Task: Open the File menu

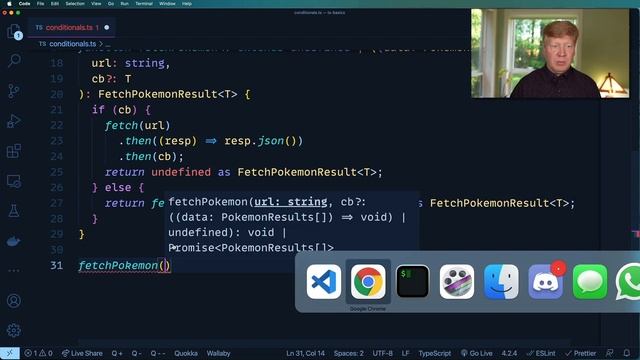Action: pos(40,4)
